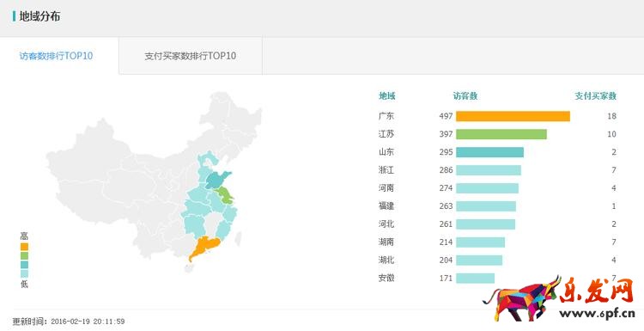Click the teal 山东 visitor bar

coord(489,152)
